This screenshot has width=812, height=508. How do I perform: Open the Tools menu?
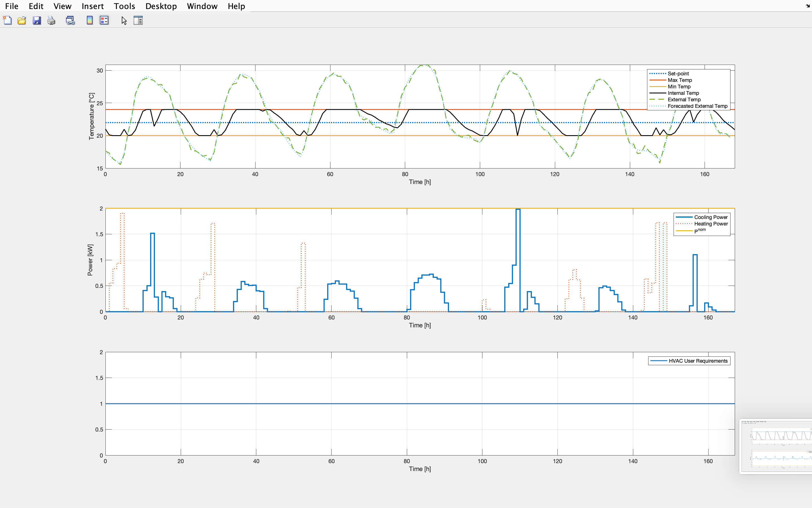125,6
